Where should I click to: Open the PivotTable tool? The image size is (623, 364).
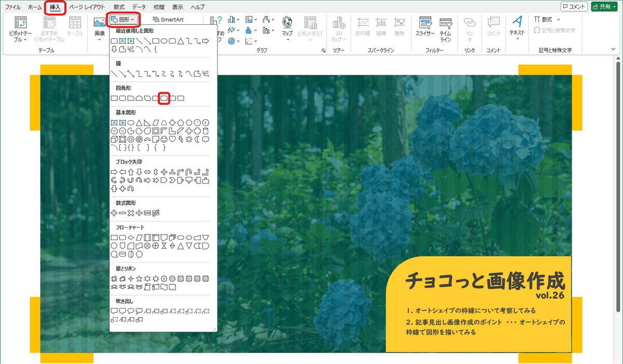point(21,30)
